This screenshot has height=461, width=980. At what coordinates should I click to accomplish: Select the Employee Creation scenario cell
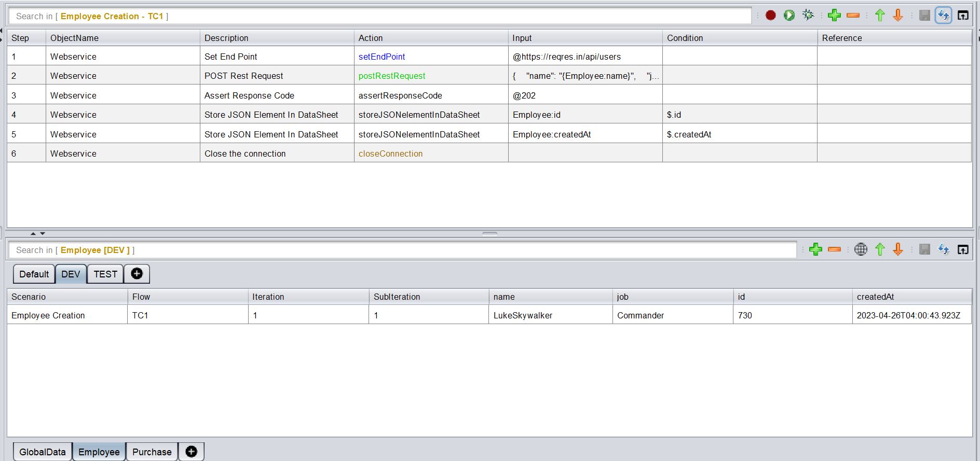point(67,315)
